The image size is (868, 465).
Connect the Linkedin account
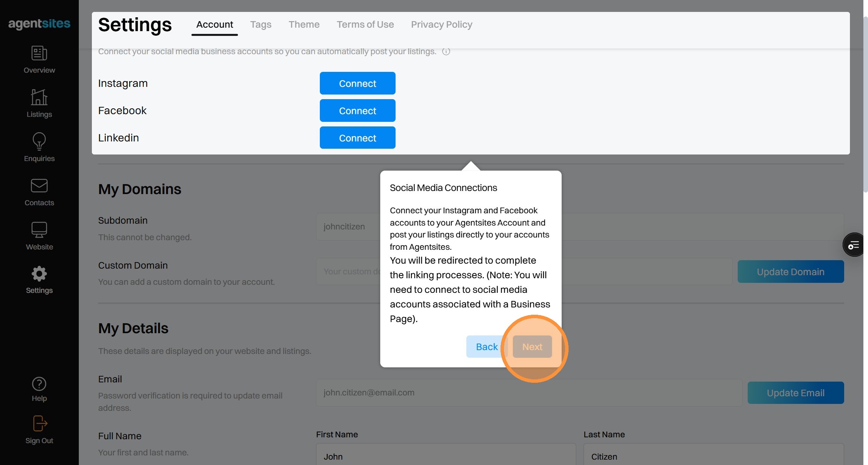[357, 138]
